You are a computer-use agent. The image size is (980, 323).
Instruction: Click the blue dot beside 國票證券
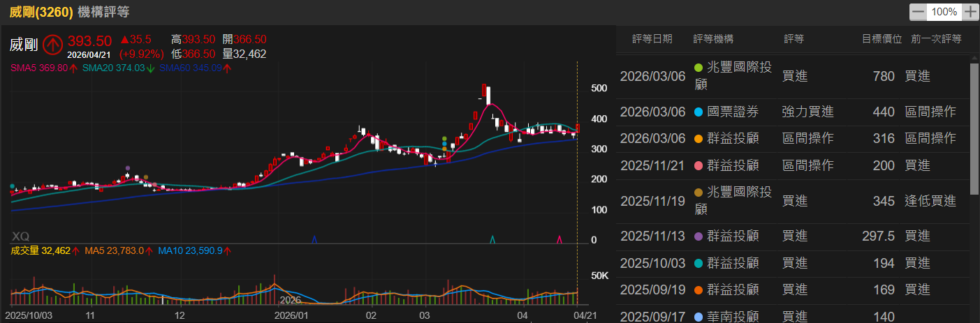[x=699, y=112]
